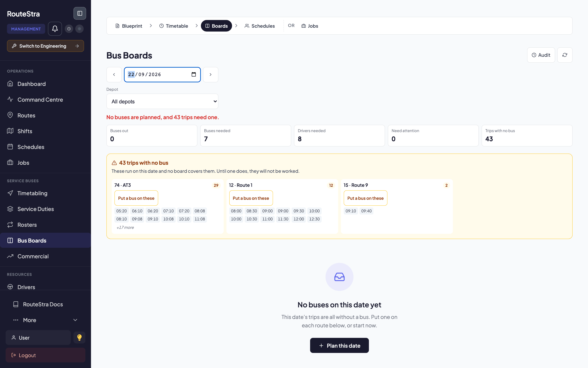
Task: Open Routes in sidebar
Action: [x=45, y=115]
